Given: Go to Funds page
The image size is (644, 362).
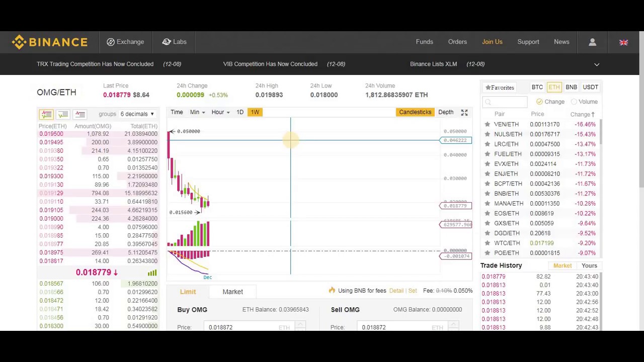Looking at the screenshot, I should 424,42.
